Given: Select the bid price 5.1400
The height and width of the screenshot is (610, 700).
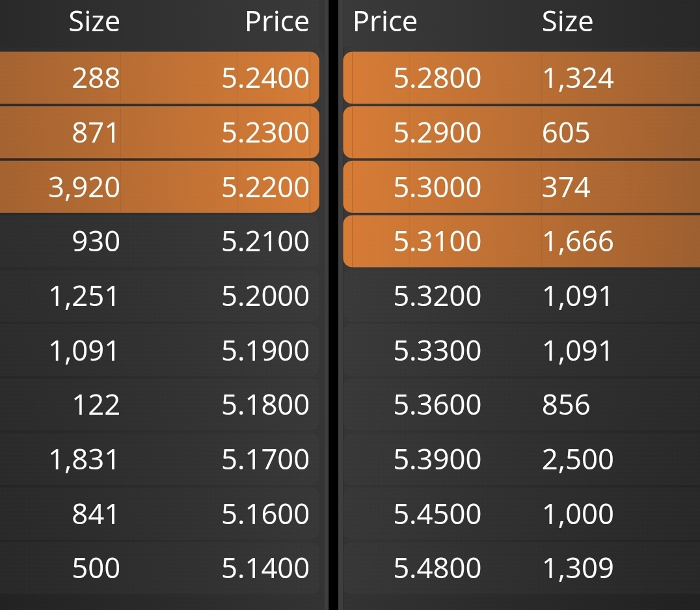Looking at the screenshot, I should [x=265, y=568].
